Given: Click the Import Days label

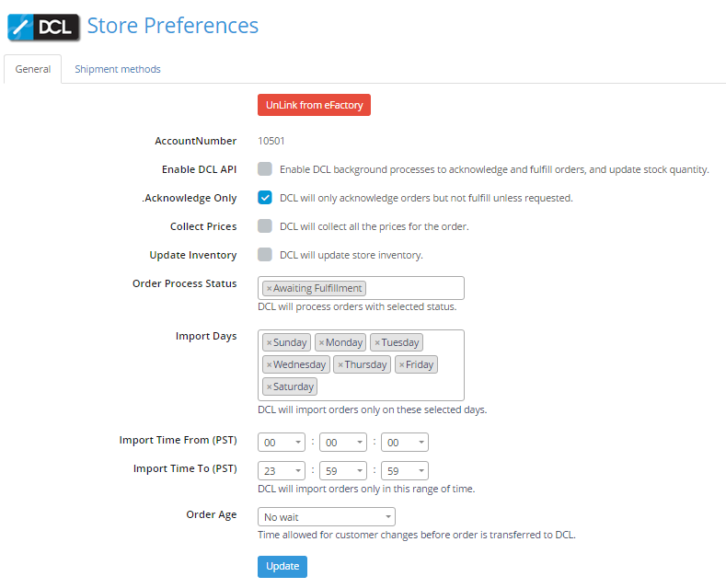Looking at the screenshot, I should pyautogui.click(x=206, y=336).
